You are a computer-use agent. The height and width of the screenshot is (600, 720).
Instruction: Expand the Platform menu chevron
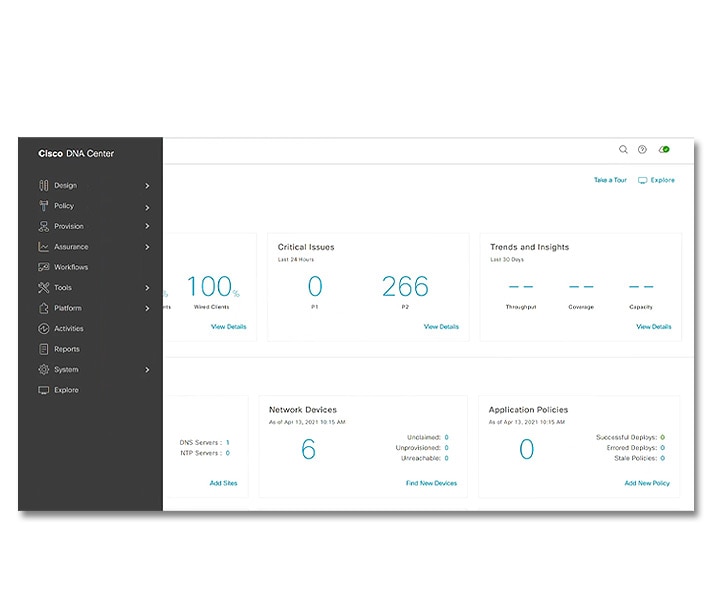[x=147, y=308]
